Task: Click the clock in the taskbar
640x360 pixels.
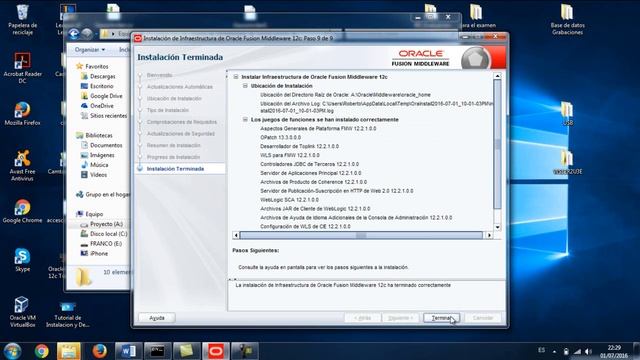Action: point(614,351)
